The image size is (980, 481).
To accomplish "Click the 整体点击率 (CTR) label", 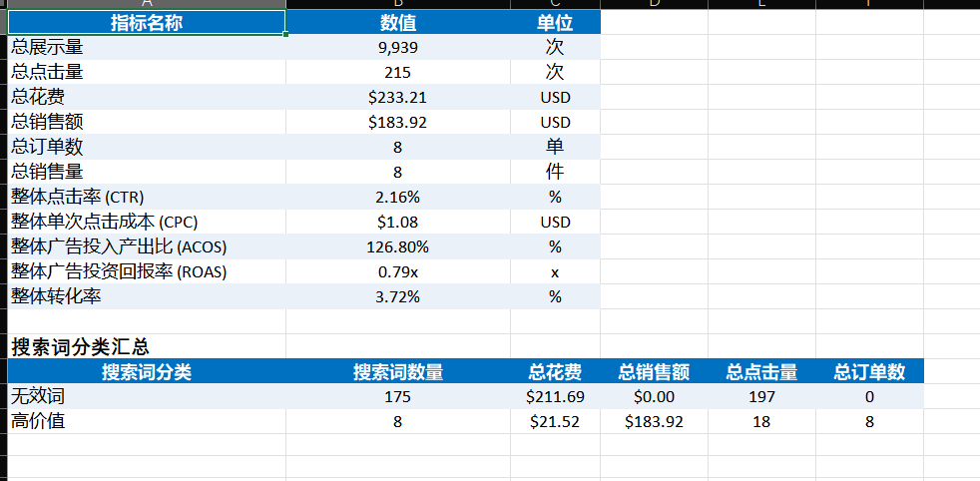I will click(147, 198).
